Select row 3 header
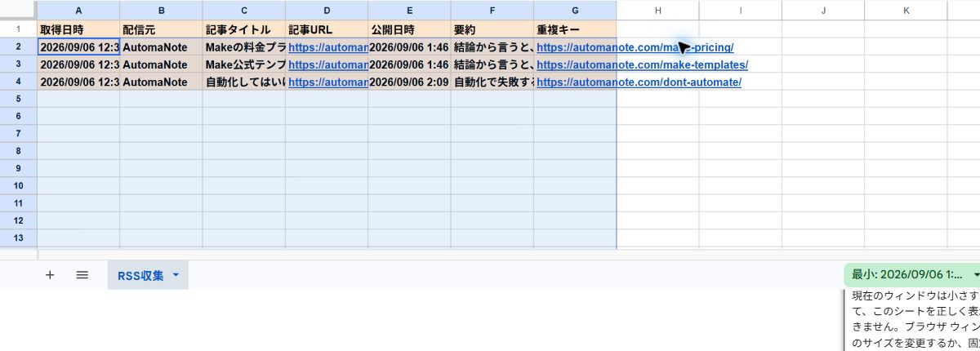980x351 pixels. [18, 64]
